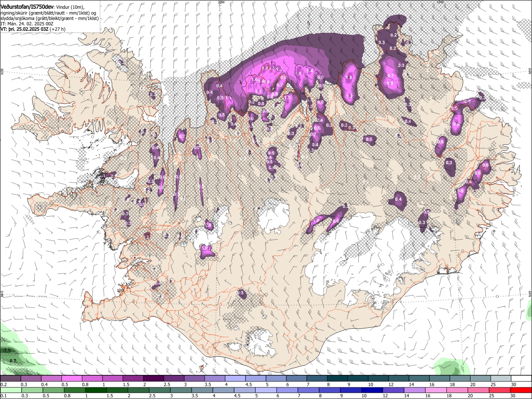The image size is (532, 399).
Task: Click the palest green 0.1 swatch in the lower legend row
Action: (11, 390)
